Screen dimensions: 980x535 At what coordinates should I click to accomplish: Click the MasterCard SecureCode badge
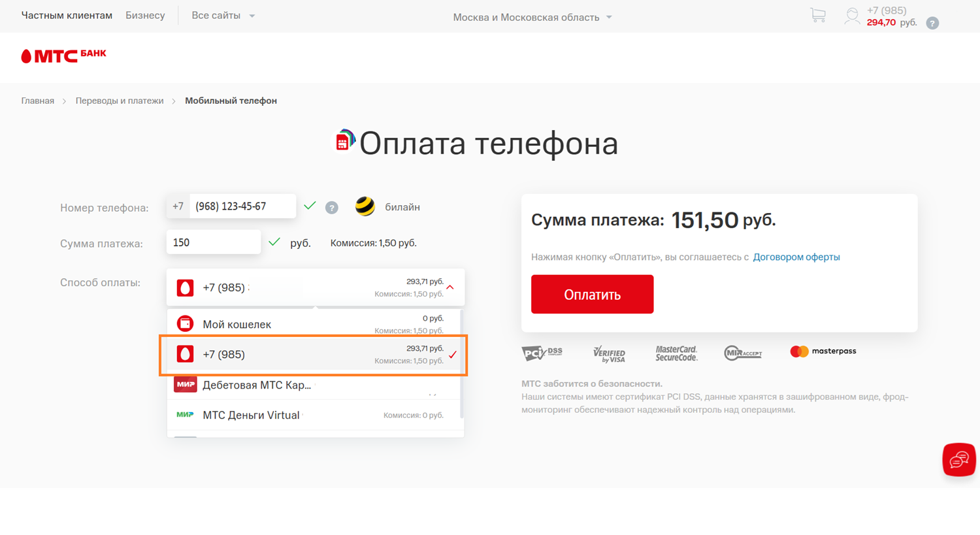pos(676,353)
